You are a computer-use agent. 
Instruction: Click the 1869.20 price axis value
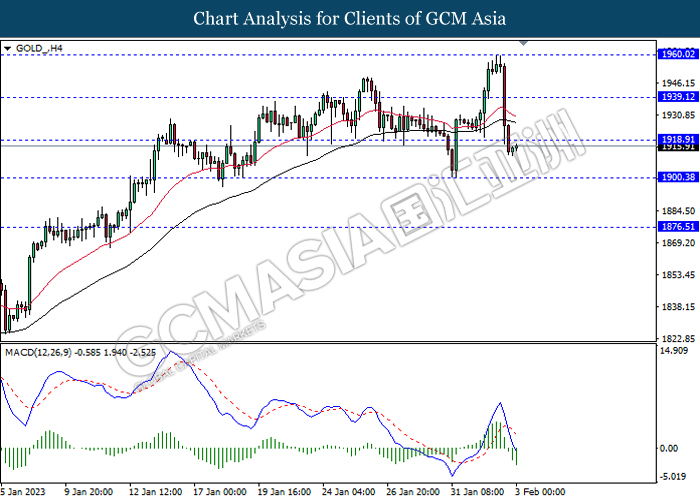pyautogui.click(x=678, y=243)
